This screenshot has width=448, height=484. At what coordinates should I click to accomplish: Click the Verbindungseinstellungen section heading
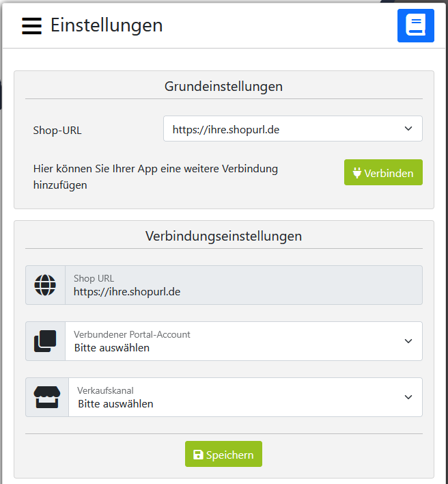point(223,236)
